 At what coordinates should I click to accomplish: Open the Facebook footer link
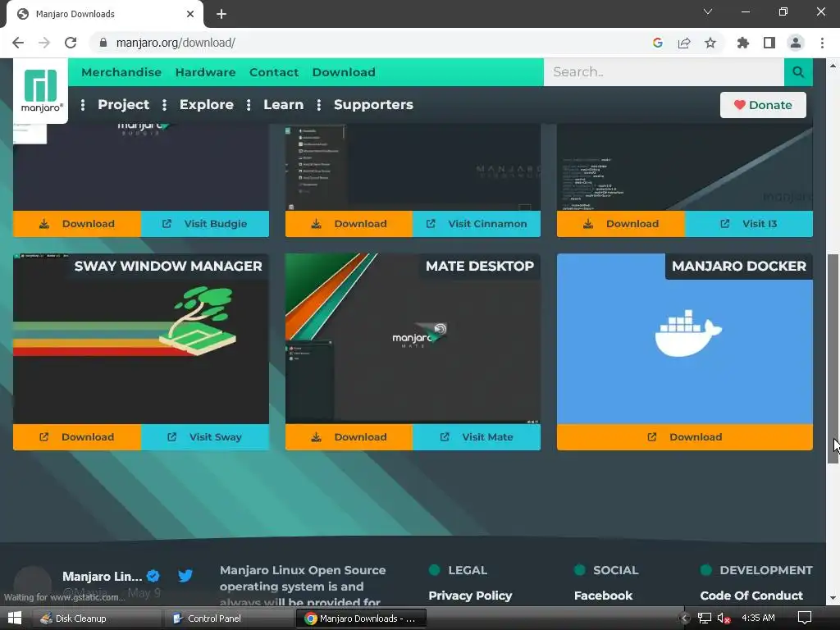603,596
